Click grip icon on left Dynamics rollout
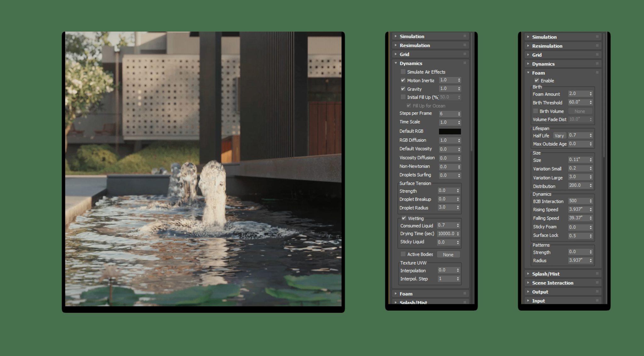Image resolution: width=644 pixels, height=356 pixels. click(x=464, y=63)
